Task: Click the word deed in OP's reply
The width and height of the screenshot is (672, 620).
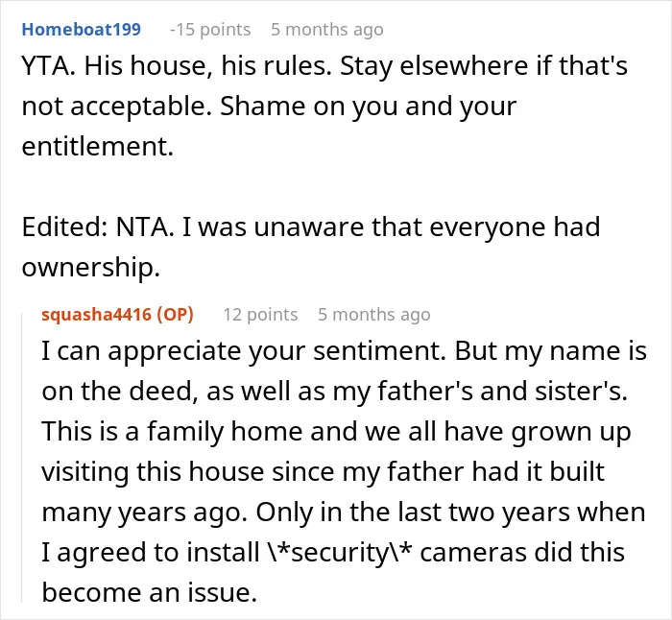Action: pyautogui.click(x=160, y=391)
